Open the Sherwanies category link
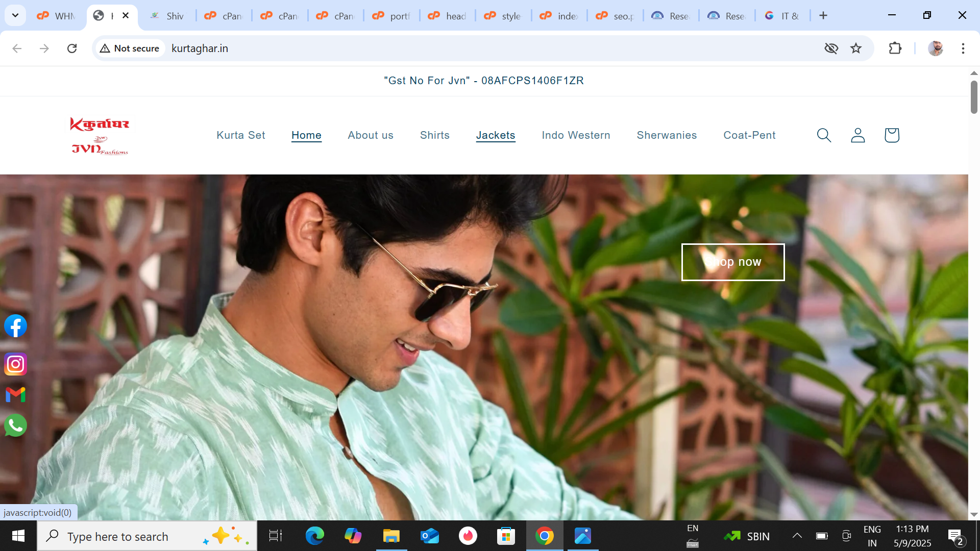Image resolution: width=980 pixels, height=551 pixels. (667, 135)
